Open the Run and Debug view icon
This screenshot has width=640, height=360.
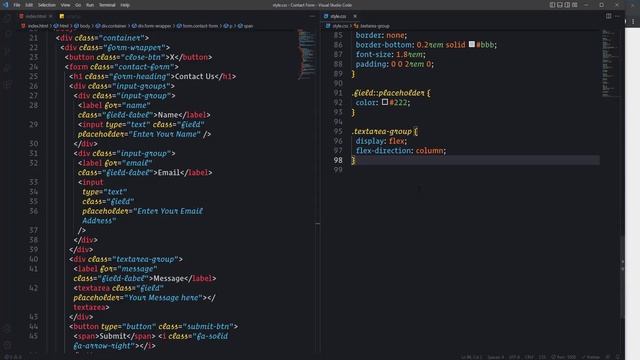(7, 68)
